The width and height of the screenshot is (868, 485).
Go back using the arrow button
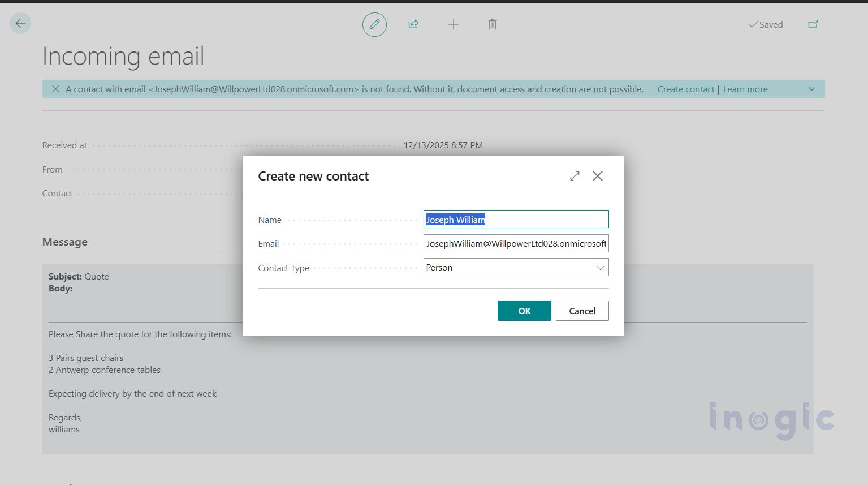[x=20, y=24]
